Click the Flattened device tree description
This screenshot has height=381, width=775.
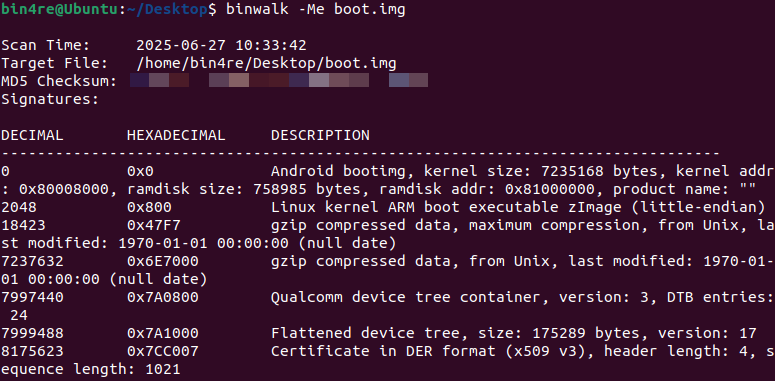(514, 333)
